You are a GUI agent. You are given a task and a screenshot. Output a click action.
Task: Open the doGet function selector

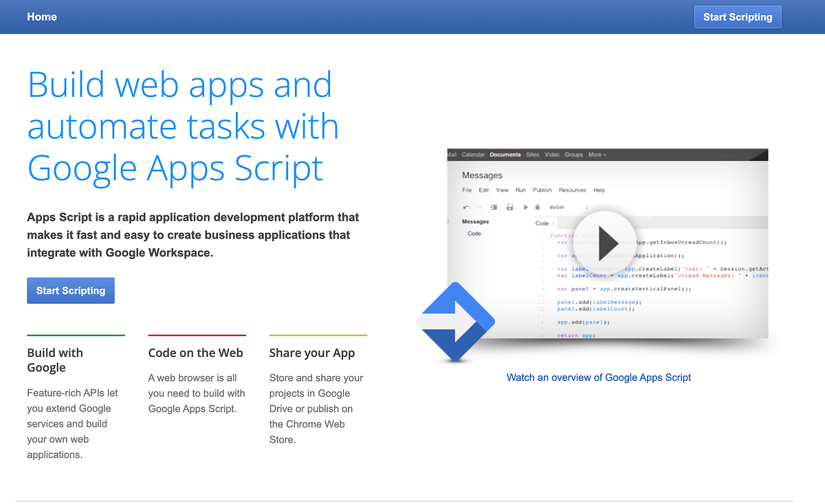555,206
